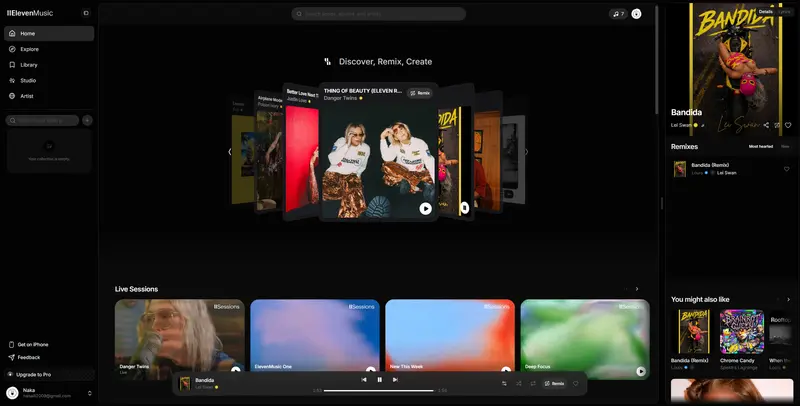Skip to previous track in player

coord(364,379)
